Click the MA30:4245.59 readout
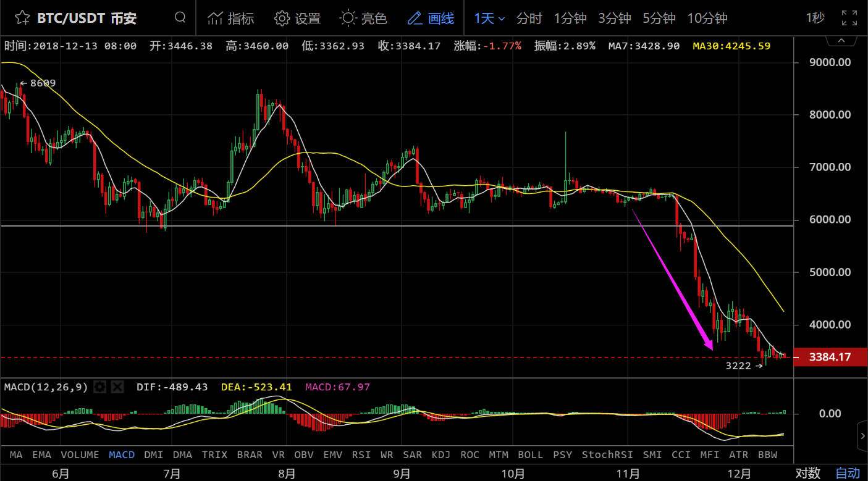 (x=731, y=46)
